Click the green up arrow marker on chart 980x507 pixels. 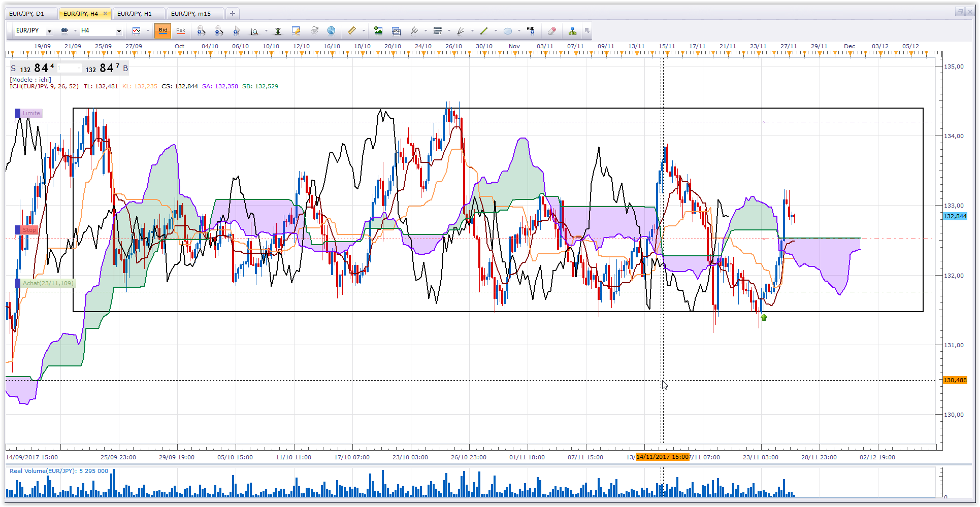click(764, 317)
